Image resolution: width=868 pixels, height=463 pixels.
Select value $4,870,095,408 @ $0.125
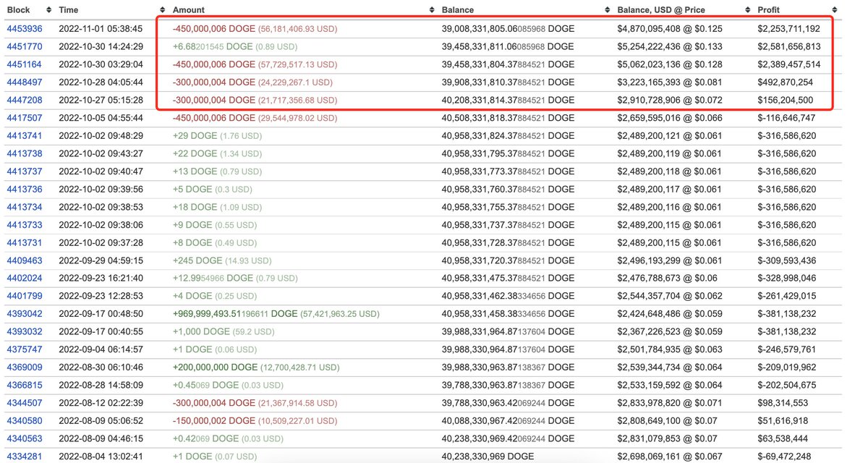point(669,29)
